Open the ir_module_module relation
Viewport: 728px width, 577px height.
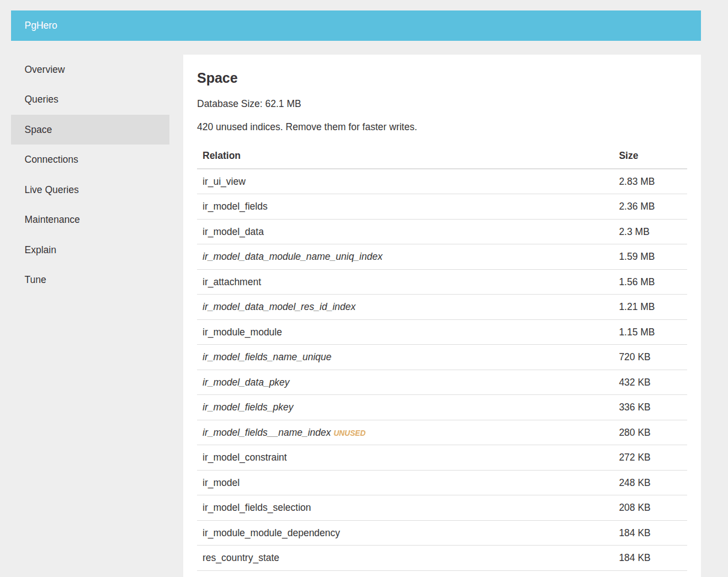click(242, 332)
